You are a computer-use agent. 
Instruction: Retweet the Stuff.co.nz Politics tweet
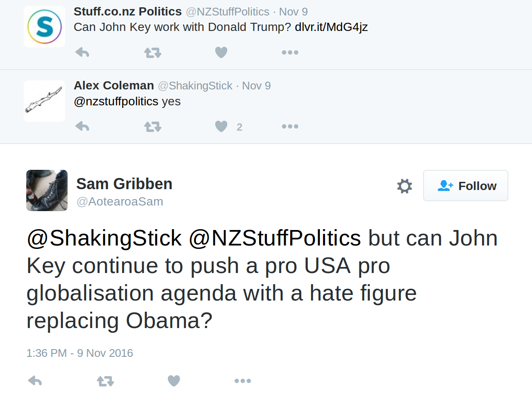click(x=152, y=52)
